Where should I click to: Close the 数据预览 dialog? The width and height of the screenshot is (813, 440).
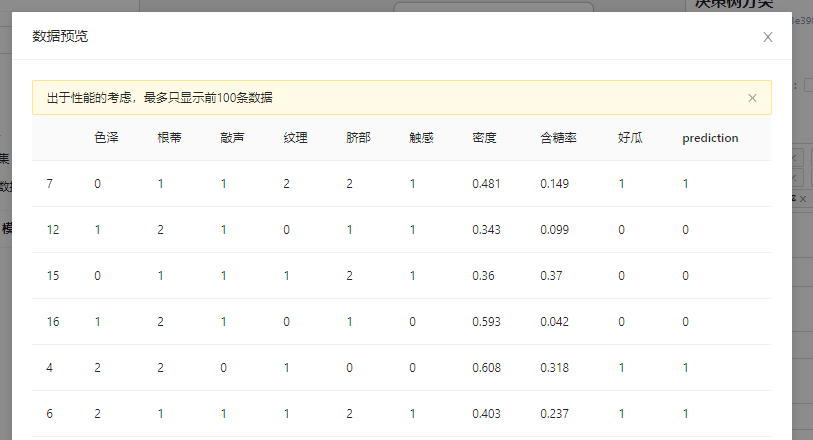tap(768, 37)
